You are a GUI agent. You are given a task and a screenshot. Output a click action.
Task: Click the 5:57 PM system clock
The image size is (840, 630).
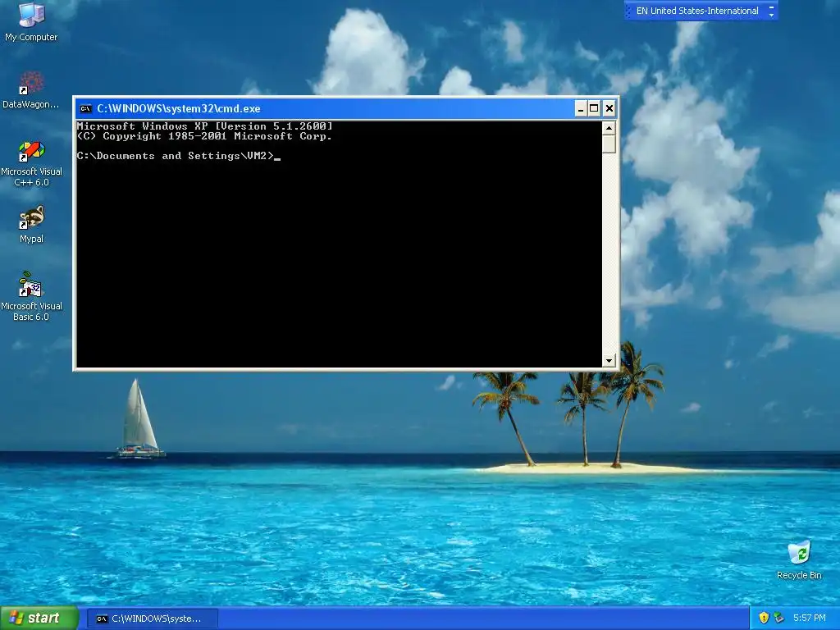(810, 619)
